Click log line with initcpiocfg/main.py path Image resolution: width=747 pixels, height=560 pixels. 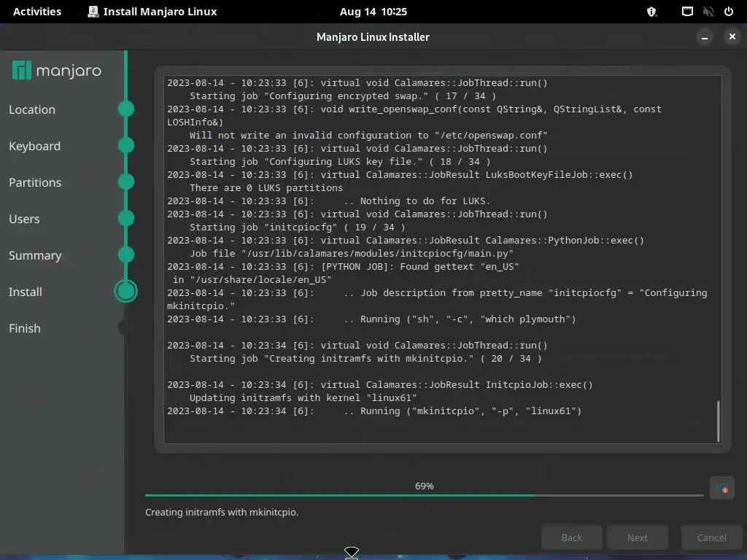click(x=352, y=253)
